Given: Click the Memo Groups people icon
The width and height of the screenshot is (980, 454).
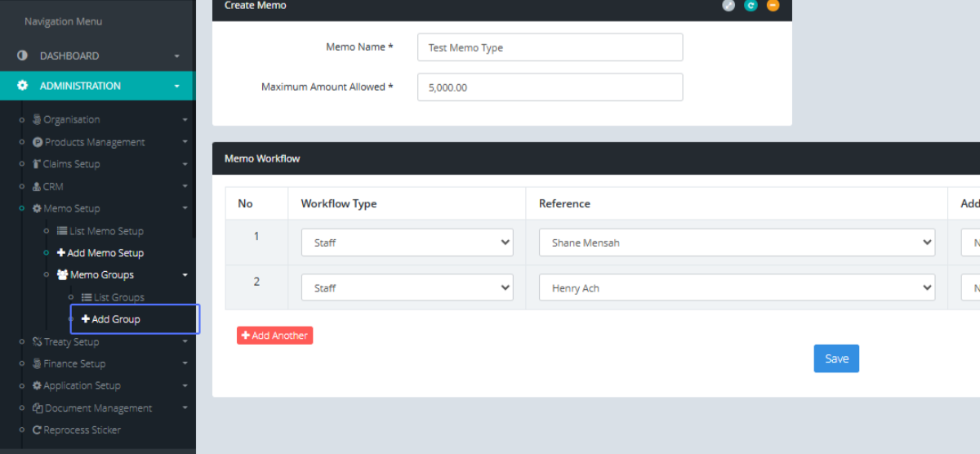Looking at the screenshot, I should (x=62, y=275).
